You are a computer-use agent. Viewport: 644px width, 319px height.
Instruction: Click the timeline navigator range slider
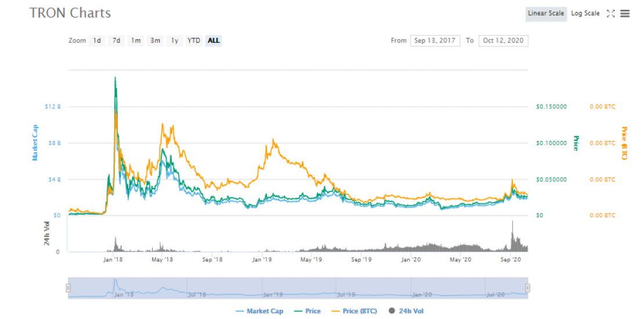pos(298,288)
